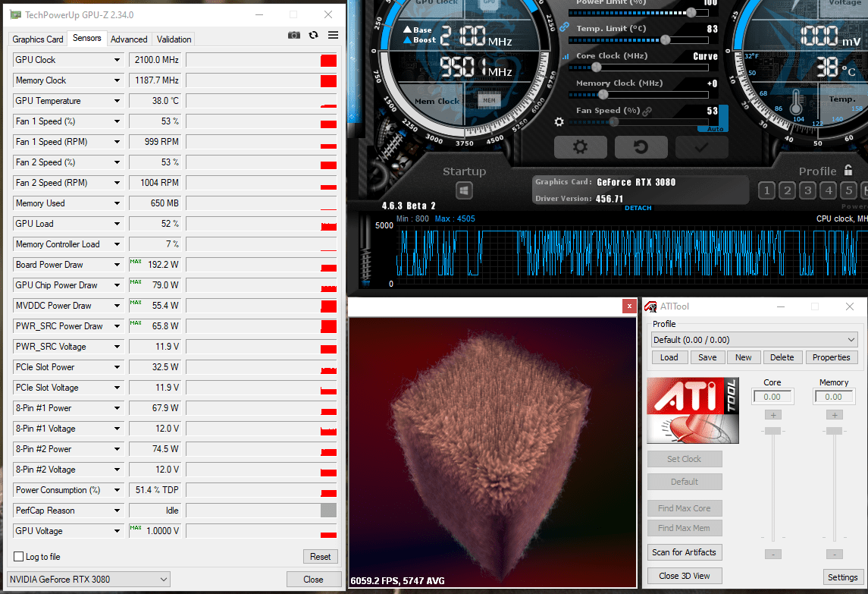Click the Temp. Limit slider handle
The width and height of the screenshot is (868, 594).
click(666, 40)
